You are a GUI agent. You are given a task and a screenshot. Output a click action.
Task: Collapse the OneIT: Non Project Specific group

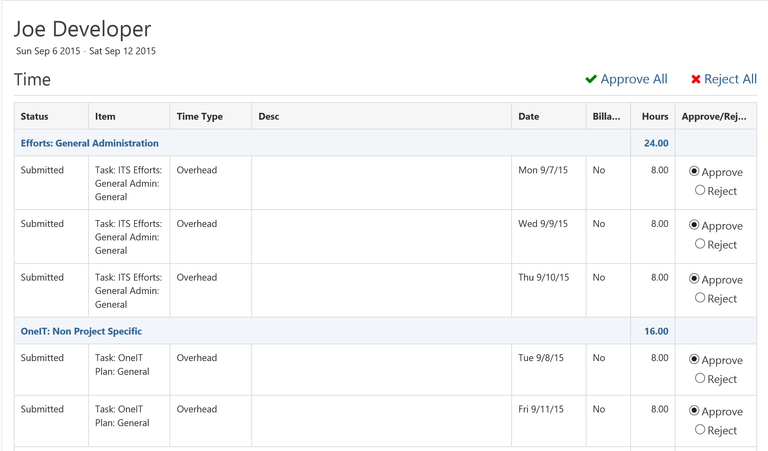[81, 331]
